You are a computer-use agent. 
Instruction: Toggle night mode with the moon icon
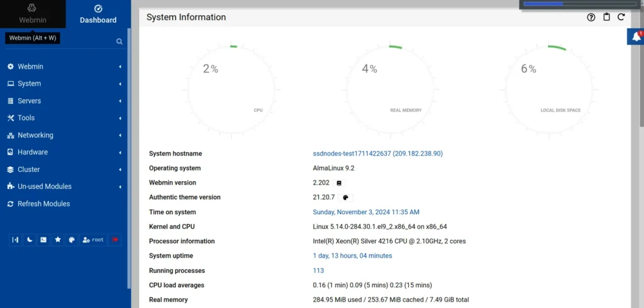click(29, 240)
